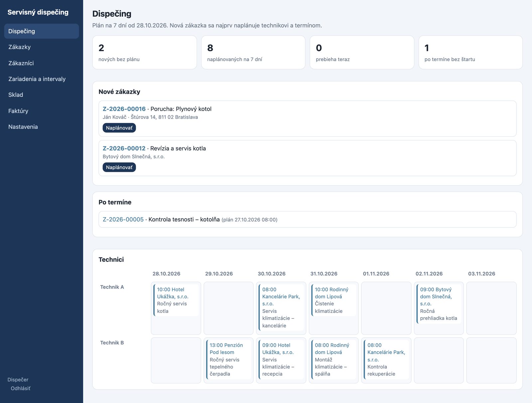Click customer text 'Bytový dom Slnečná, s.r.o.' under Z-2026-00012
Viewport: 532px width, 403px height.
point(134,157)
